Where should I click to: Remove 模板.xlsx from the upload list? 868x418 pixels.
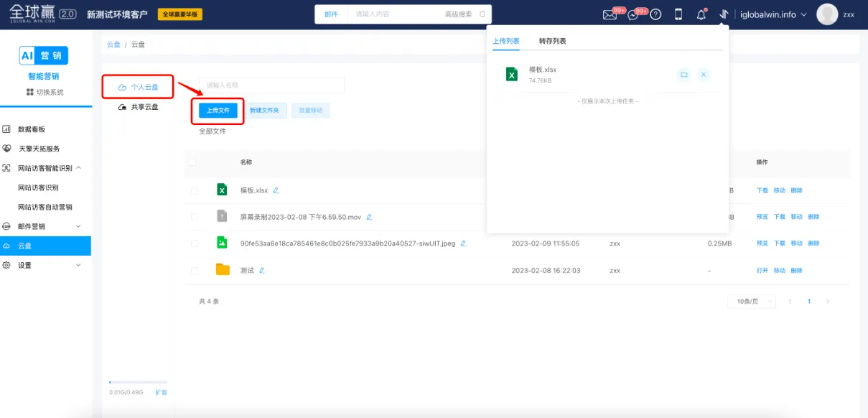click(704, 75)
